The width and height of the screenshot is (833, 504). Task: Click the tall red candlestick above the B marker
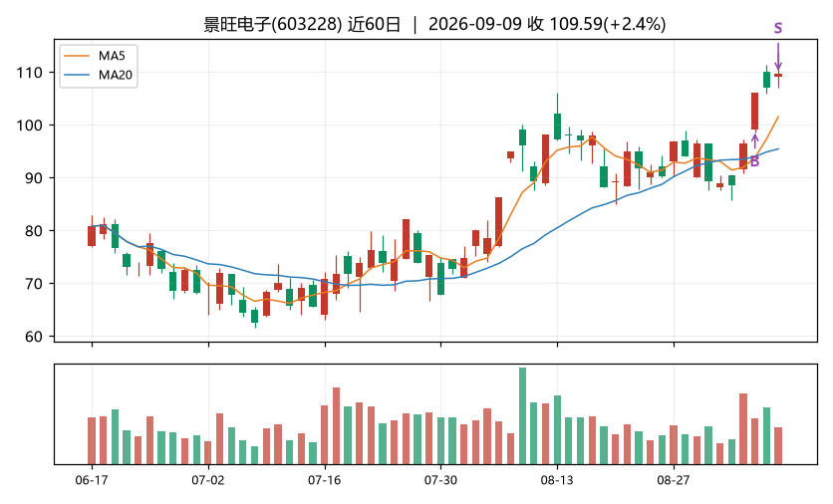point(754,111)
